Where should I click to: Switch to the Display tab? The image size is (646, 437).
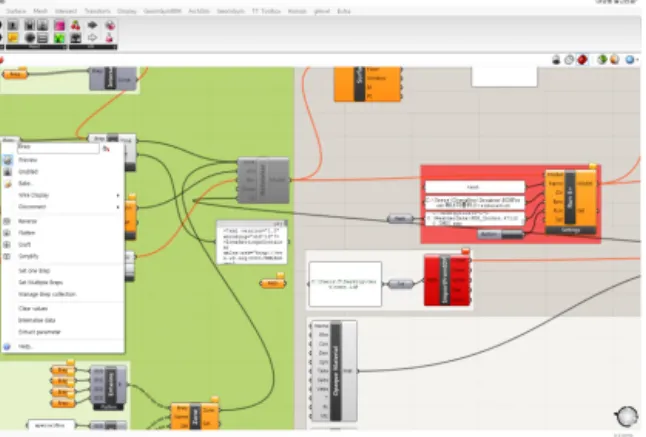coord(126,11)
